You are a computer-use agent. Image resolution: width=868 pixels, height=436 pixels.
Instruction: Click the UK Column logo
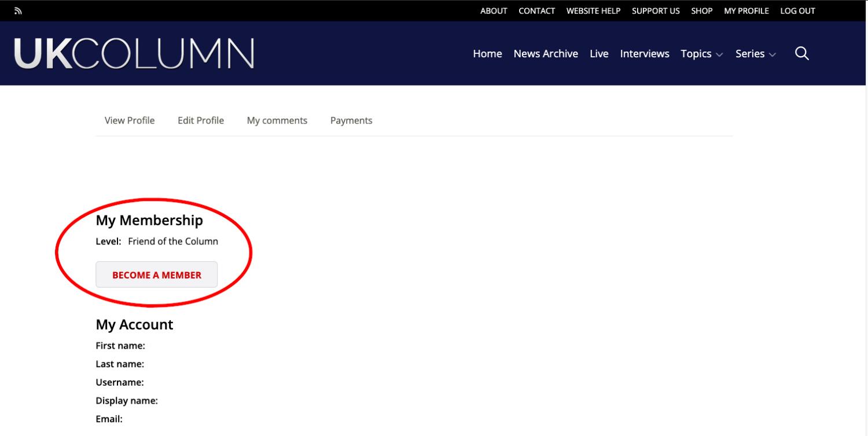pos(134,54)
